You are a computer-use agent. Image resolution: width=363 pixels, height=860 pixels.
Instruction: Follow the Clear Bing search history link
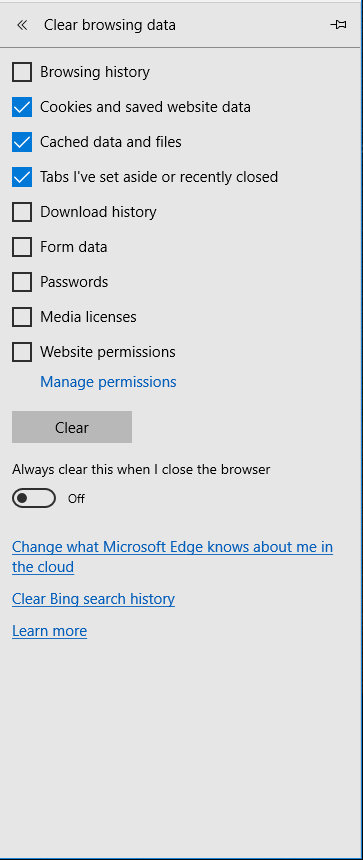coord(93,599)
